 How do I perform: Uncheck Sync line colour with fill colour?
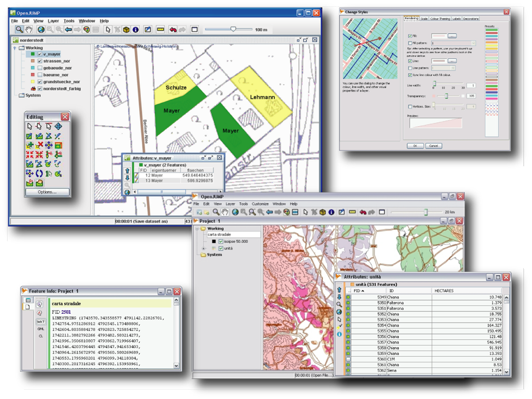410,75
